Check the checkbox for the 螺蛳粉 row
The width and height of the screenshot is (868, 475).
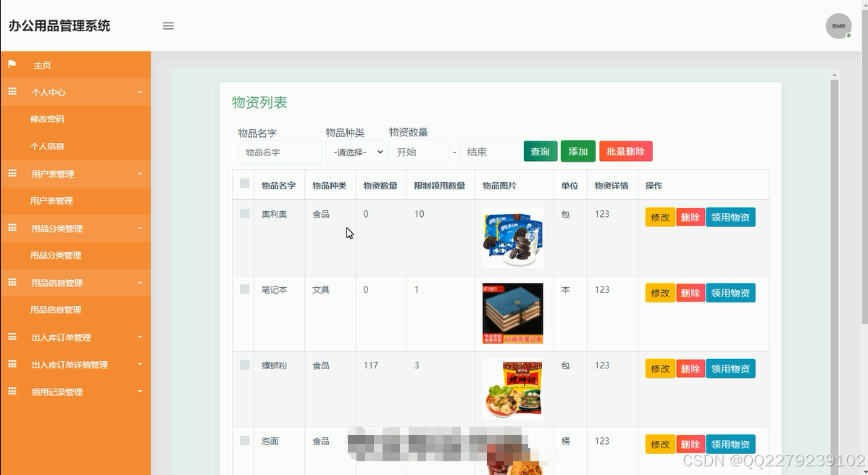point(243,363)
